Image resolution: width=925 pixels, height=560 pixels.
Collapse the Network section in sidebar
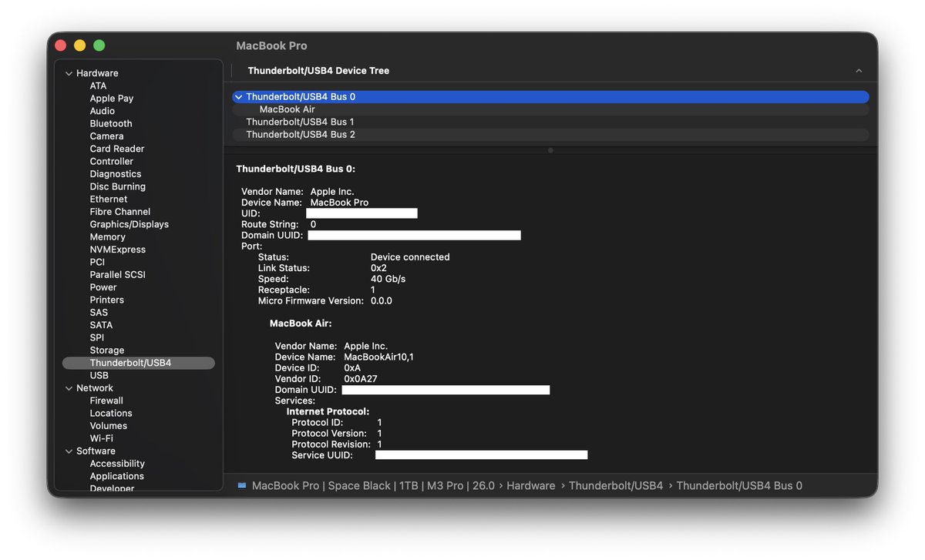(69, 388)
